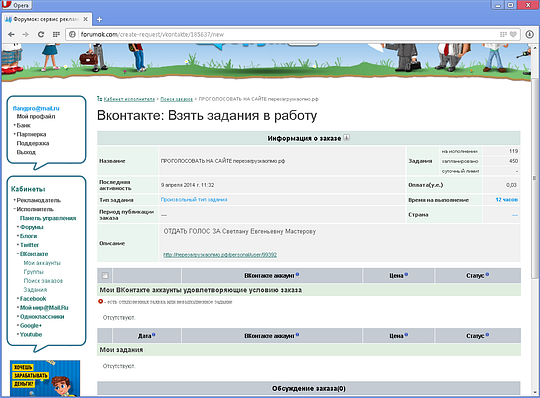Click info icon next to Информация о заказе
This screenshot has width=540, height=398.
point(347,138)
